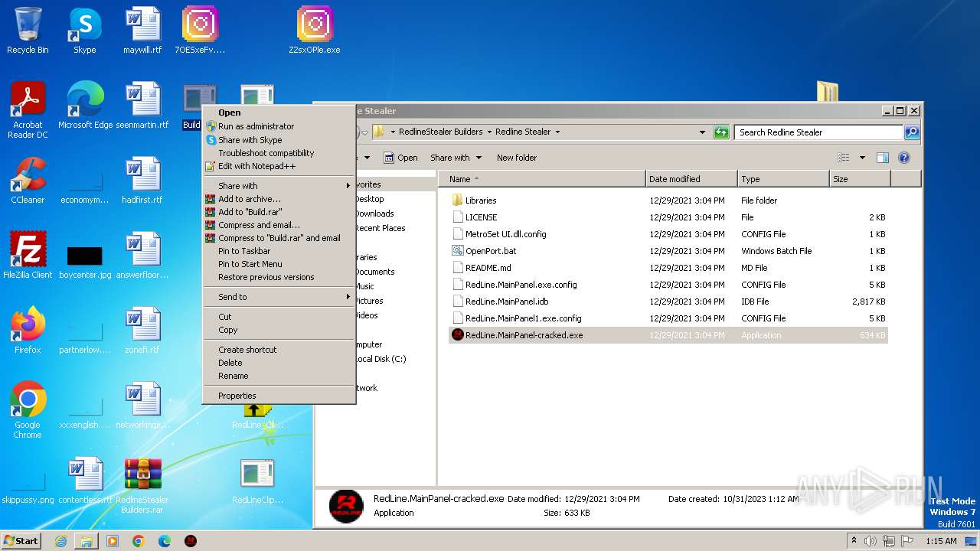Select the RedlineStealer Builders.rar archive
Screen dimensions: 980x551
(142, 485)
